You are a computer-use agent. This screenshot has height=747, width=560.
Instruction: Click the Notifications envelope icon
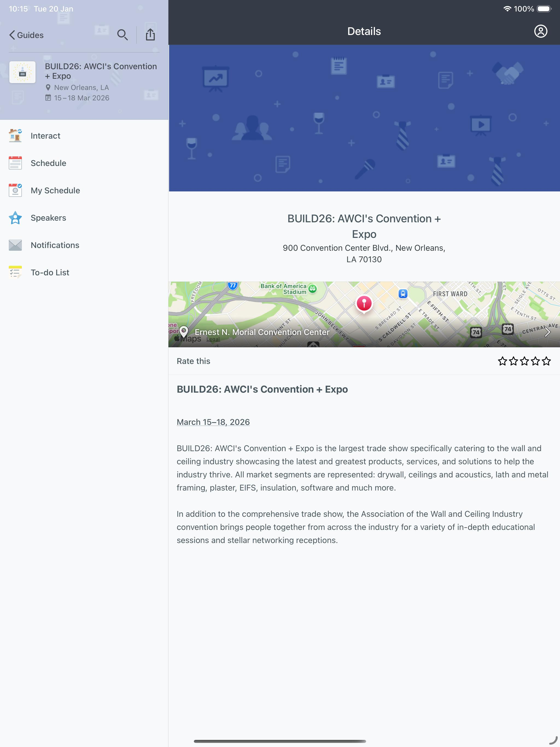[15, 245]
